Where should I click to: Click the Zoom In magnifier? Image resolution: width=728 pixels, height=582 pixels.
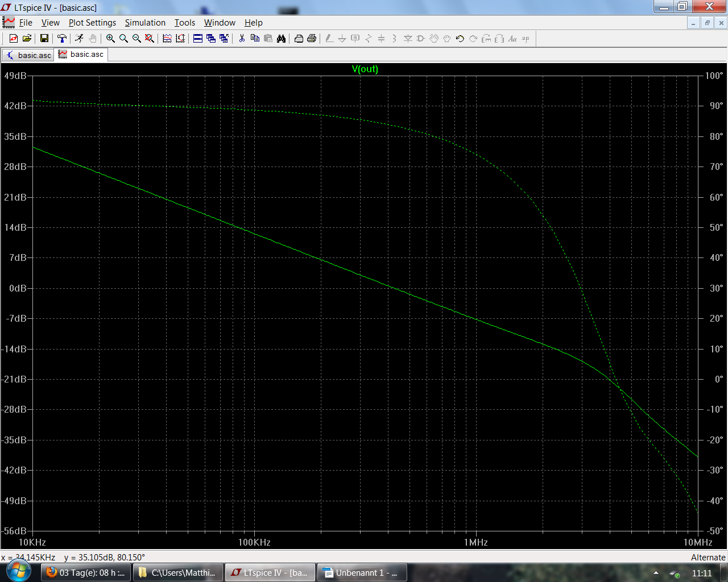click(110, 39)
